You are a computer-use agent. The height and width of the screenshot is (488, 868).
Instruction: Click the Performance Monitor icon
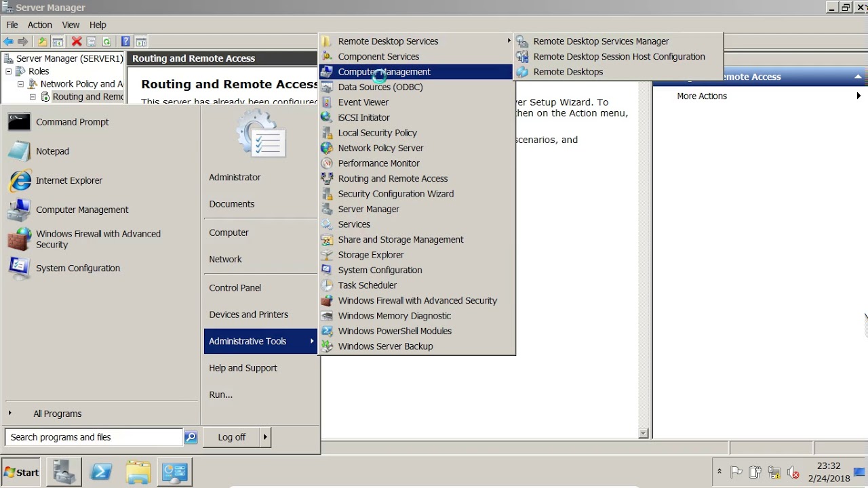point(327,163)
